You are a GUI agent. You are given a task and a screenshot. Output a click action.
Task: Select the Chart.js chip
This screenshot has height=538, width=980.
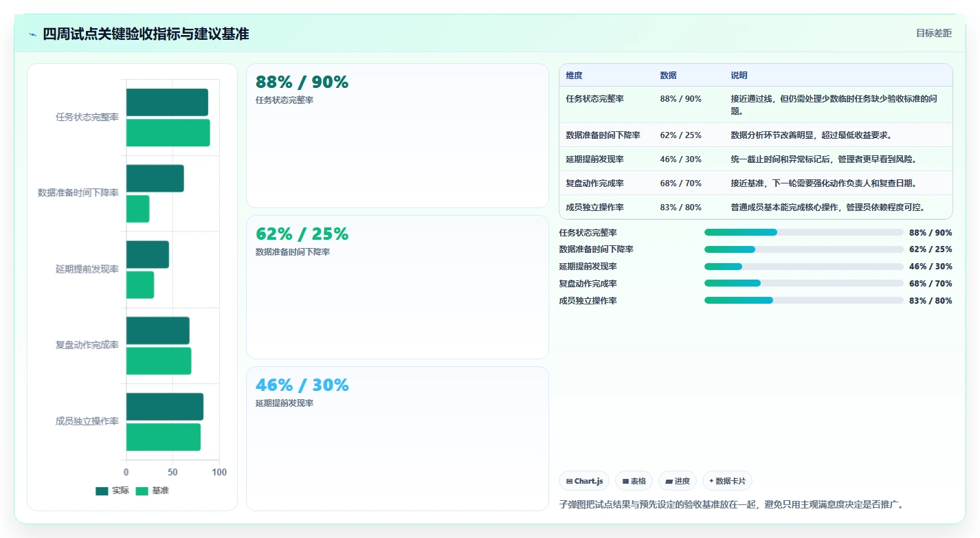point(584,481)
